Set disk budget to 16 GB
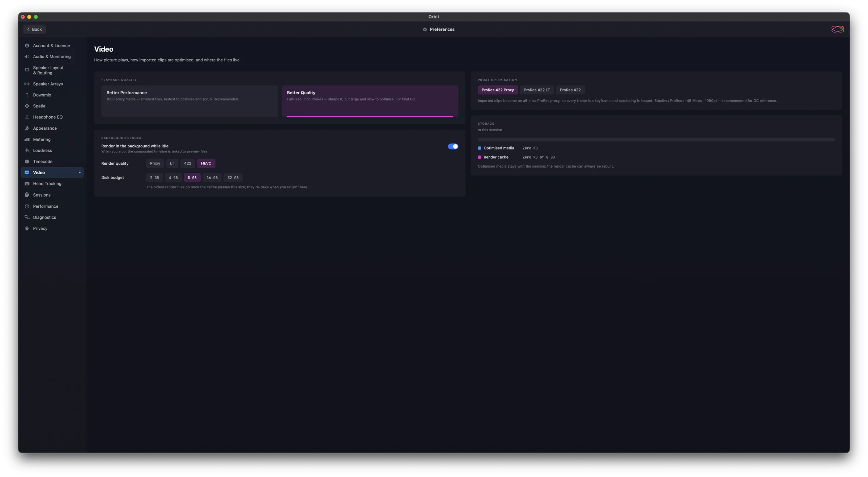 pos(212,178)
